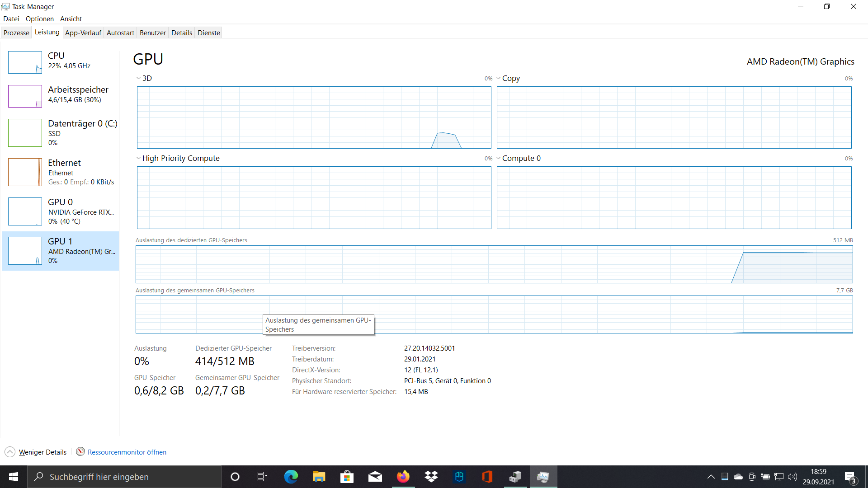This screenshot has height=488, width=868.
Task: Click the driver version 27.20.14032.5001 value
Action: tap(429, 348)
